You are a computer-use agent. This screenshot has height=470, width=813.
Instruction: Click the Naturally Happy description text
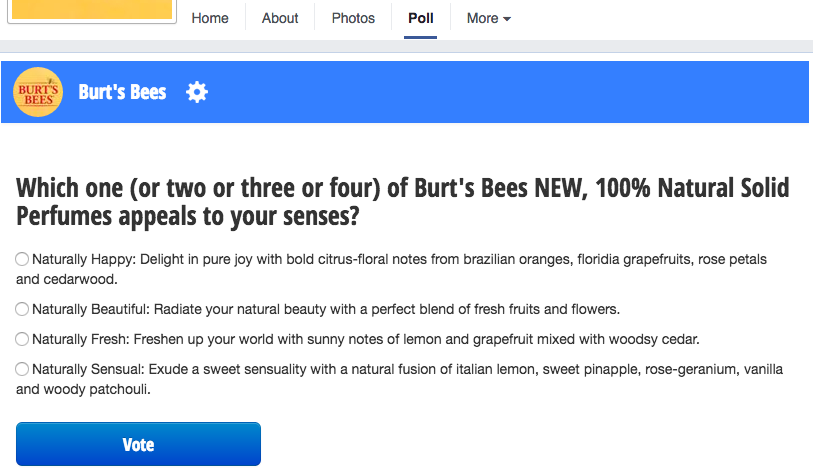391,269
